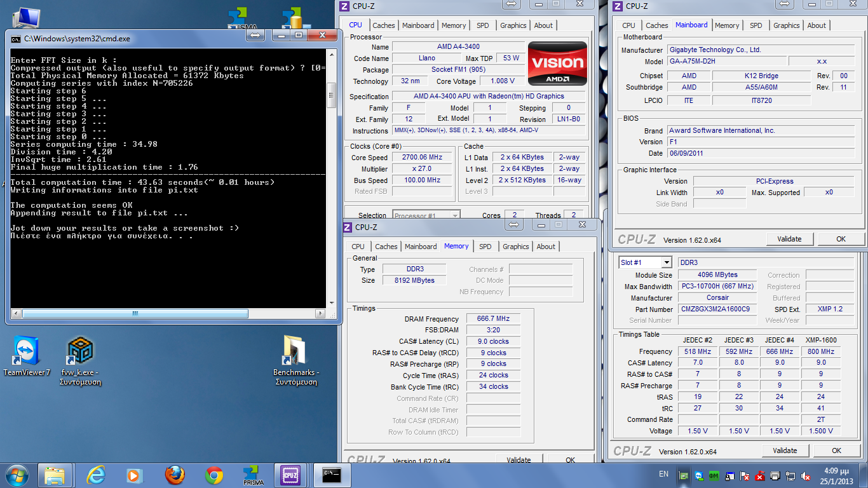The height and width of the screenshot is (488, 868).
Task: Click the green ΦM tray icon
Action: [x=714, y=475]
